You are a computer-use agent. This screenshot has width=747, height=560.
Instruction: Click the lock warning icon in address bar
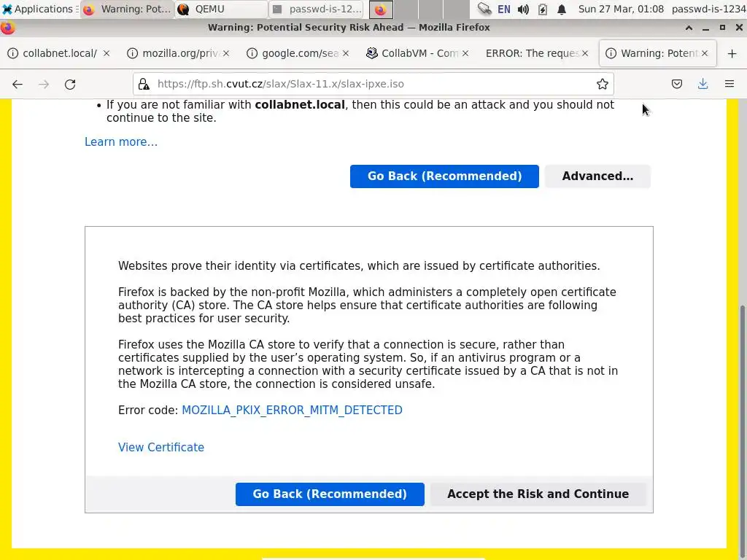[x=144, y=85]
